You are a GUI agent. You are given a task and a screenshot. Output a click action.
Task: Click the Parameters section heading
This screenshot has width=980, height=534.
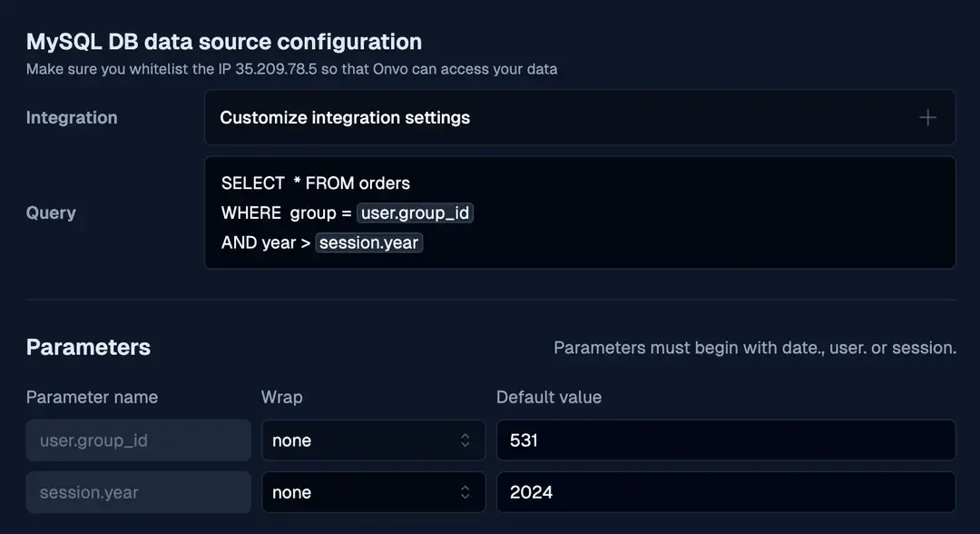[x=88, y=348]
